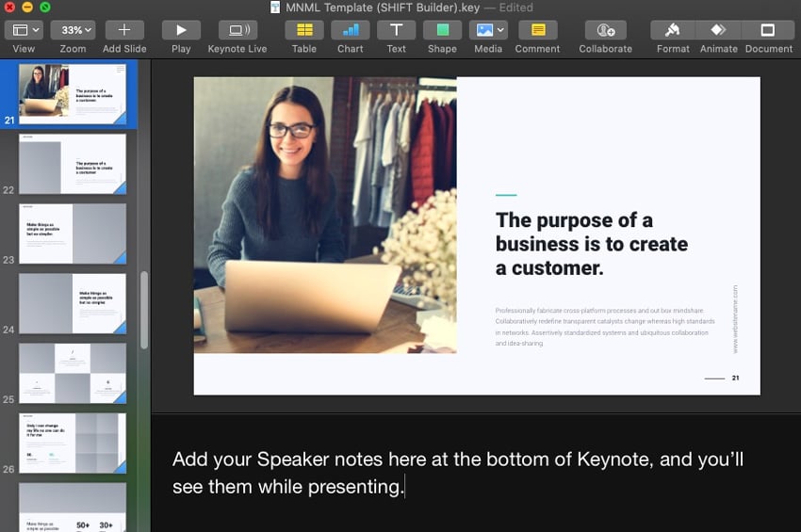The height and width of the screenshot is (532, 801).
Task: Open the Media dropdown menu
Action: click(x=488, y=30)
